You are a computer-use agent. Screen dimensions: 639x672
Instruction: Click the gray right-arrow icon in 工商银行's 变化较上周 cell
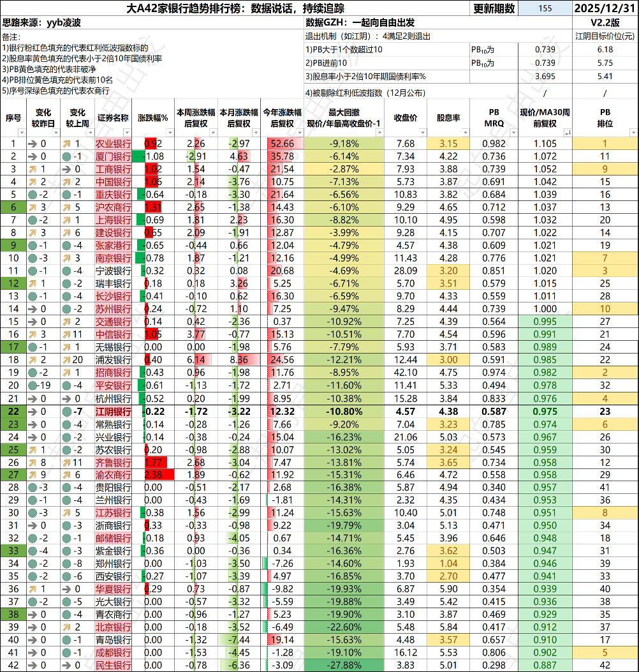67,169
